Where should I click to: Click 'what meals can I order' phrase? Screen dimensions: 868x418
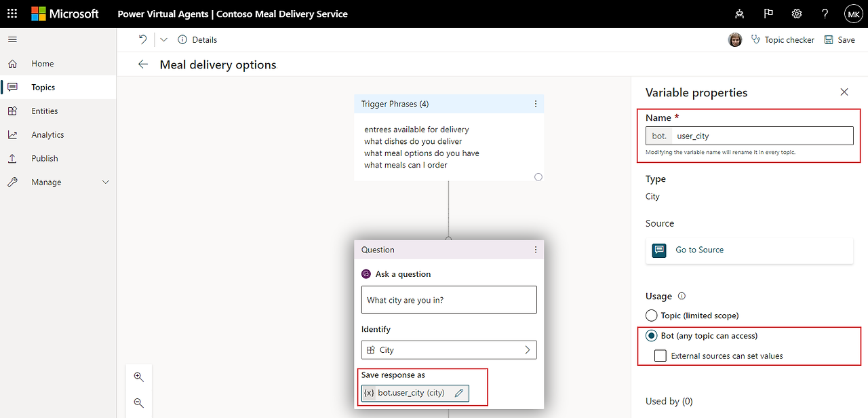(x=406, y=165)
